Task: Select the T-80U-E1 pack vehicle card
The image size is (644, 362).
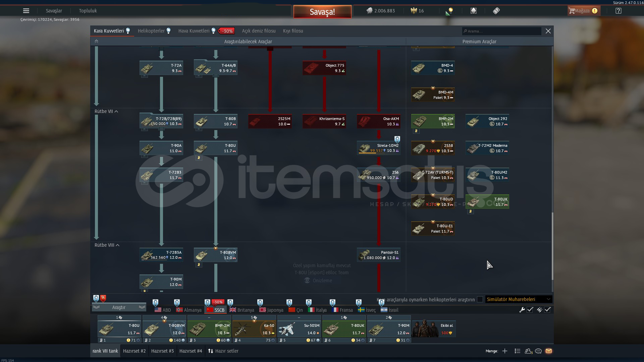Action: (433, 229)
